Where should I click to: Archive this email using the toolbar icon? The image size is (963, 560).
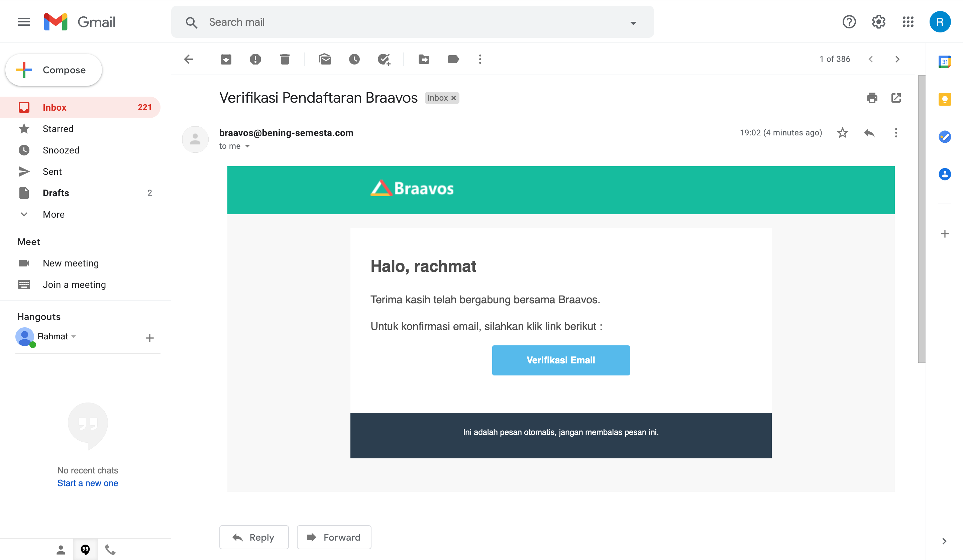point(226,59)
